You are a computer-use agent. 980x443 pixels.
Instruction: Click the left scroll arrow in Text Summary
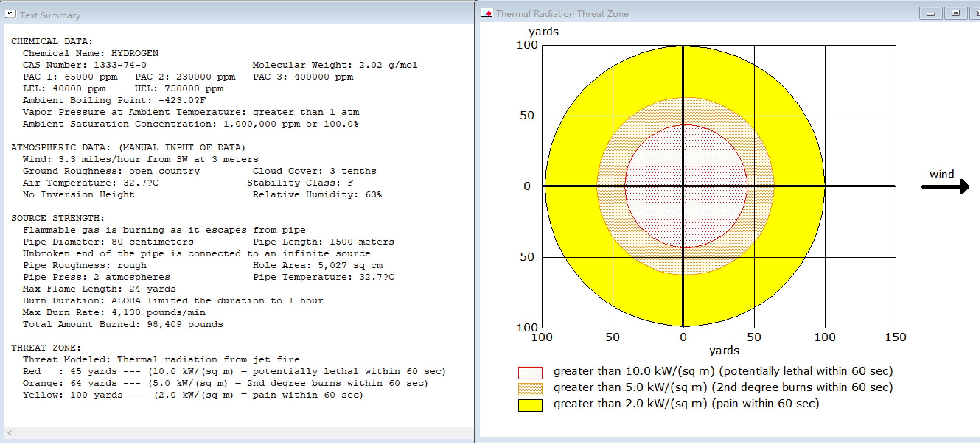point(10,432)
